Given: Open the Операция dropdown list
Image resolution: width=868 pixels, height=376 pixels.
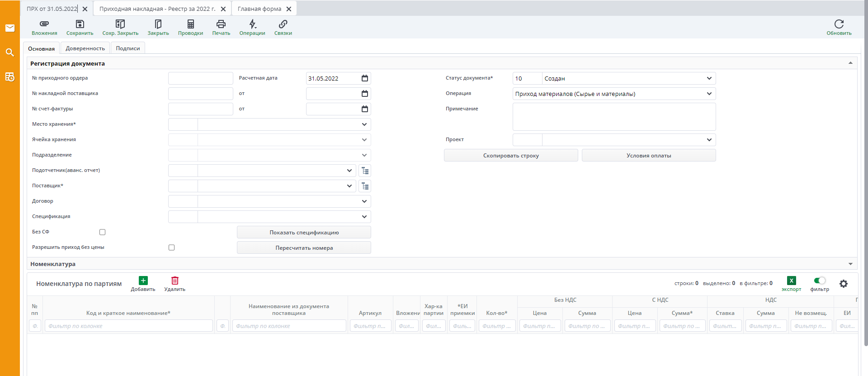Looking at the screenshot, I should 709,94.
